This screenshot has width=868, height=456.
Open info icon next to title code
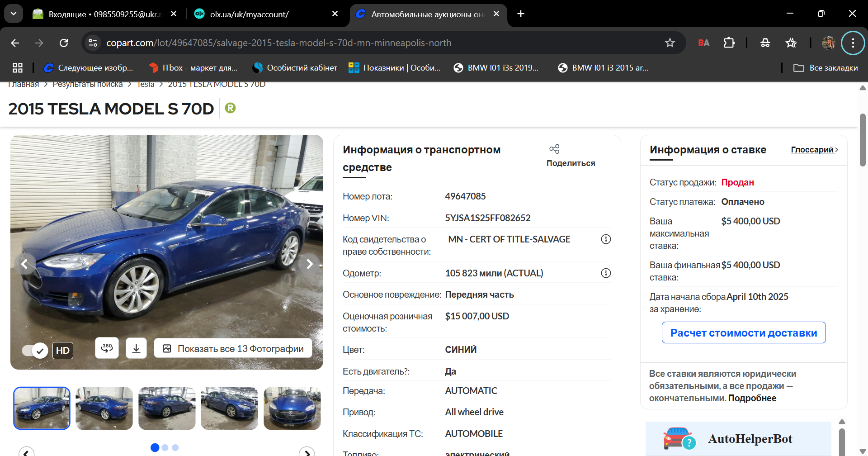click(x=606, y=239)
